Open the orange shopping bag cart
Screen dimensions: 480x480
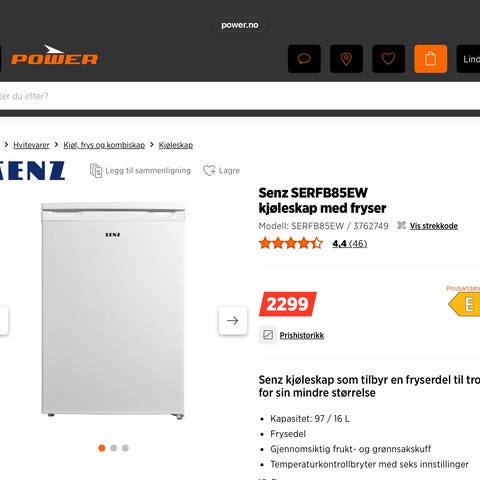pyautogui.click(x=431, y=59)
